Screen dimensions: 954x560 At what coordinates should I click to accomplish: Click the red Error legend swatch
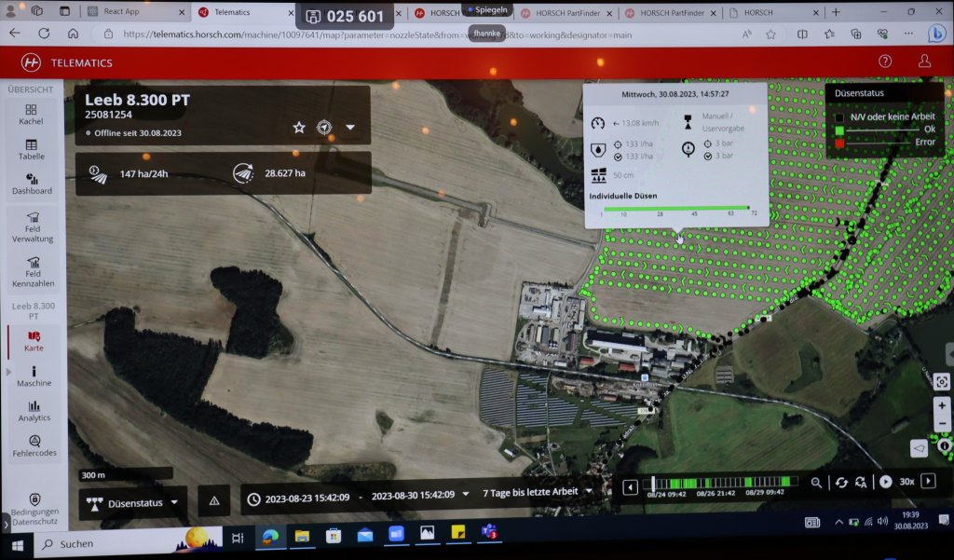pyautogui.click(x=839, y=143)
